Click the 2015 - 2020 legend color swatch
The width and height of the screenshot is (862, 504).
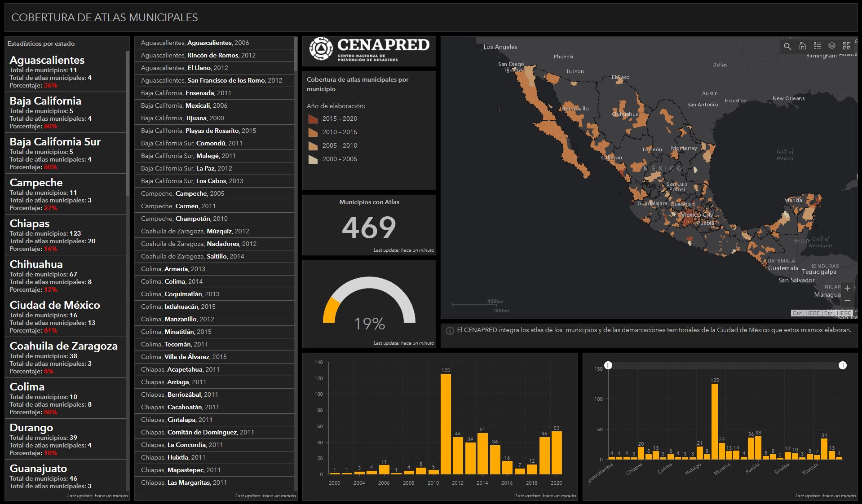tap(313, 119)
